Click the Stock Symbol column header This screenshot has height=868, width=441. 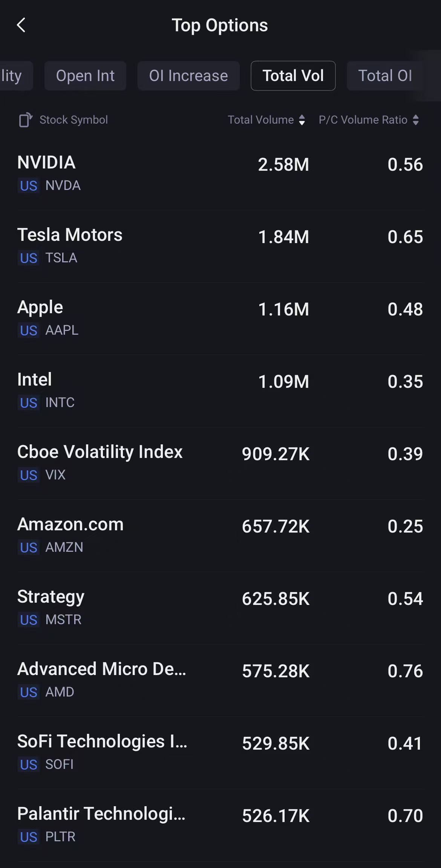point(73,120)
